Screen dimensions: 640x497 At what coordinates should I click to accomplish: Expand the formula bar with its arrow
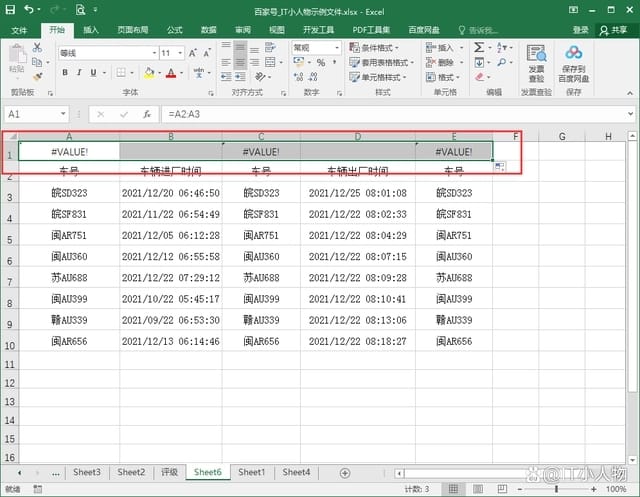point(630,114)
